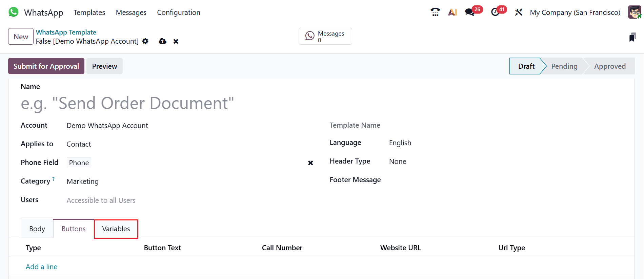Open WhatsApp Template breadcrumb link

pyautogui.click(x=66, y=32)
